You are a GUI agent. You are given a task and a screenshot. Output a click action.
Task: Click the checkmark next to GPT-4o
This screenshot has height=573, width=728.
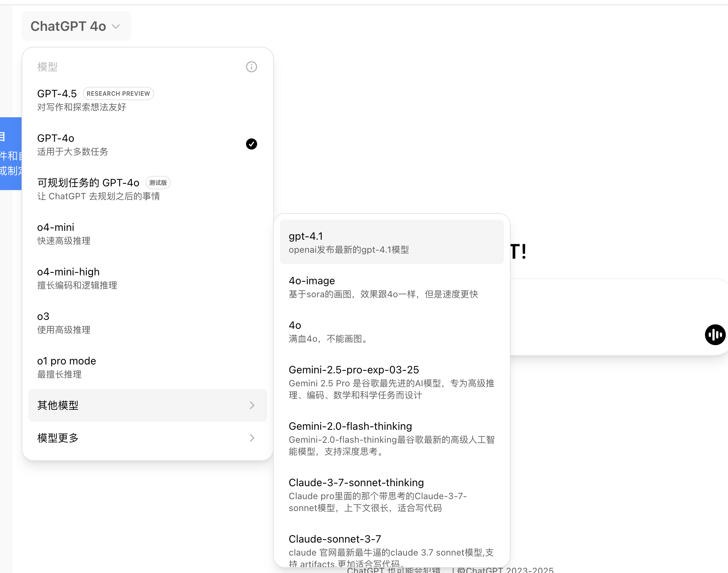click(x=252, y=144)
